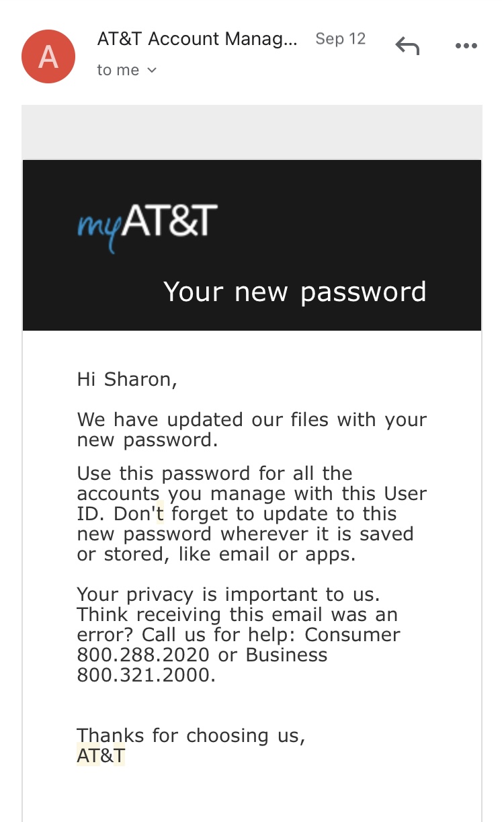Click the 'Thanks for choosing us,' line
Image resolution: width=504 pixels, height=822 pixels.
pyautogui.click(x=191, y=735)
